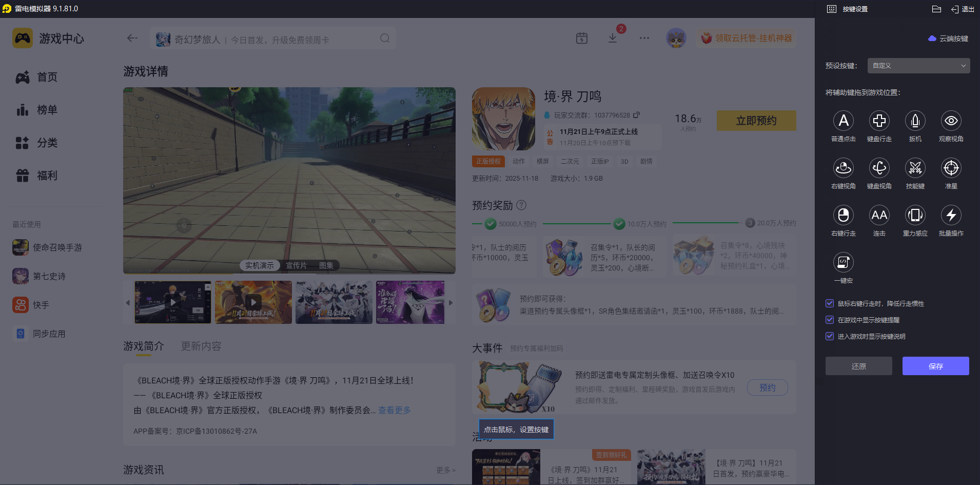The image size is (980, 485).
Task: Choose the 观察视角 eye icon
Action: (x=951, y=121)
